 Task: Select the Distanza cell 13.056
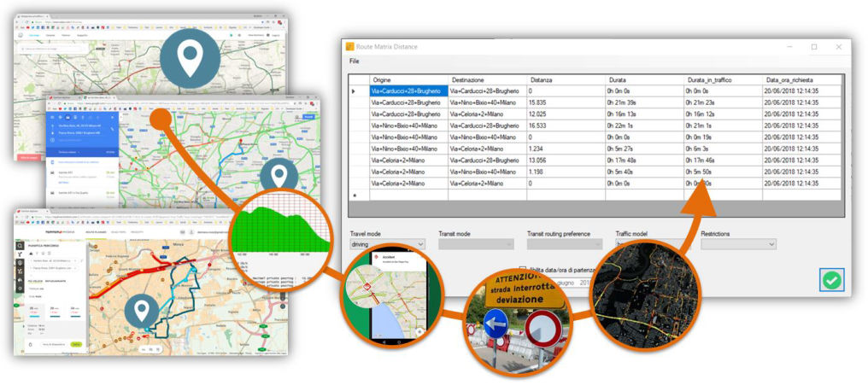(566, 160)
